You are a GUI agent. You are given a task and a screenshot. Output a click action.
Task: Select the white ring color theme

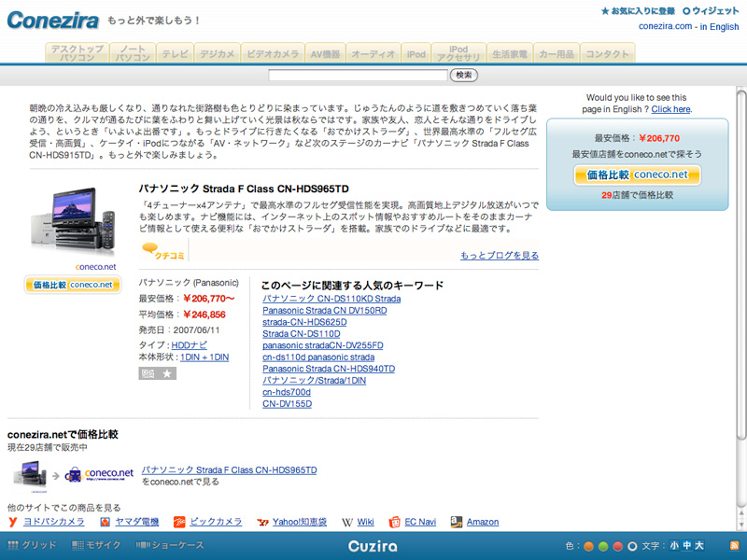[x=632, y=546]
